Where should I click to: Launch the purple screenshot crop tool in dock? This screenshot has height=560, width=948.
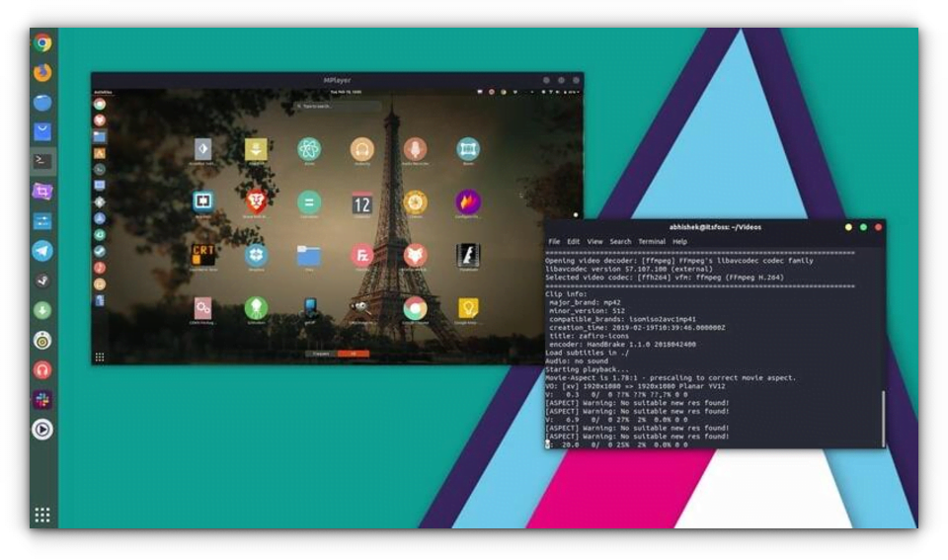click(42, 192)
